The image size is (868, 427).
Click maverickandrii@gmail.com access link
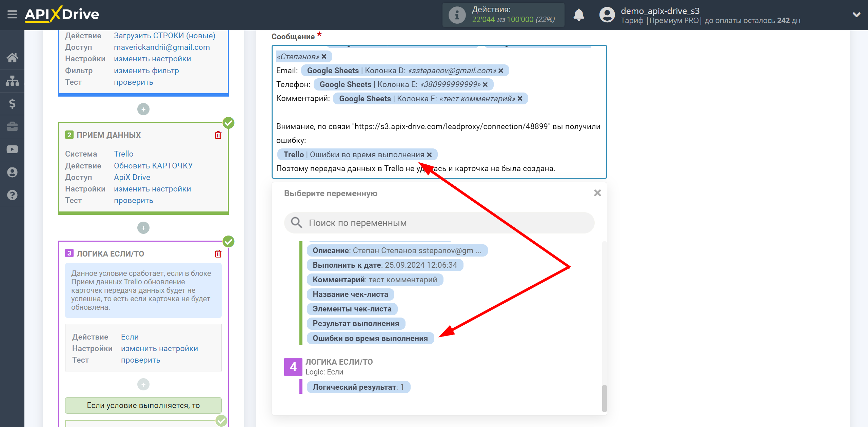(x=162, y=47)
